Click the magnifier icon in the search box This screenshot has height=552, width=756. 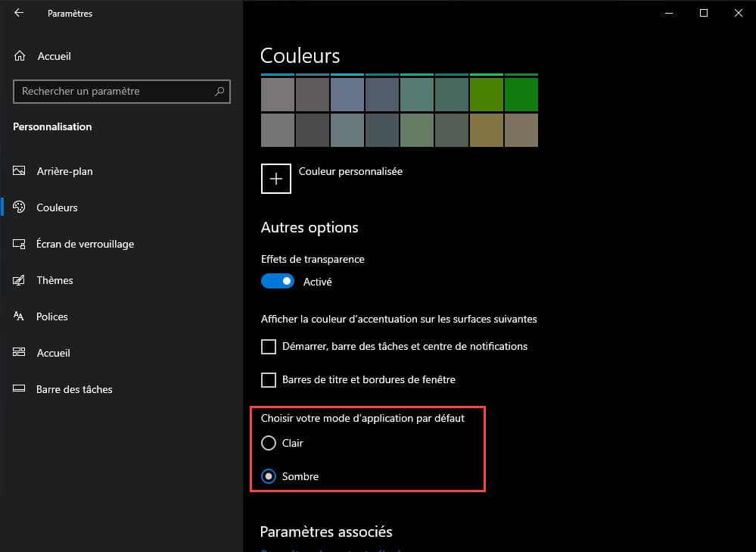219,92
